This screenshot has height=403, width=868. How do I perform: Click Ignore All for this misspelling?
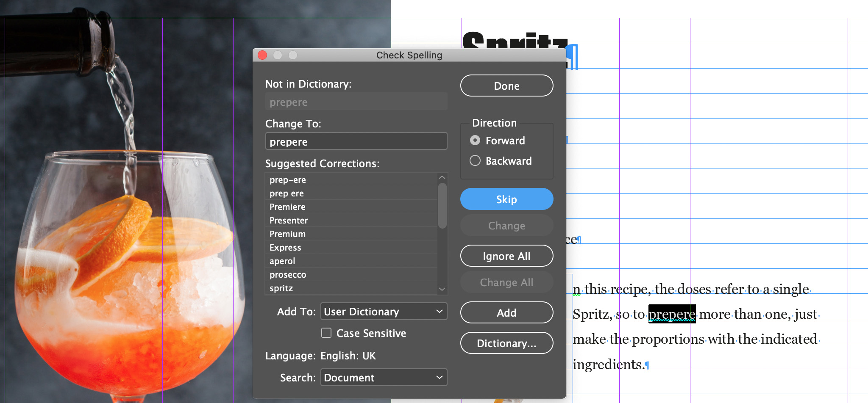point(506,256)
